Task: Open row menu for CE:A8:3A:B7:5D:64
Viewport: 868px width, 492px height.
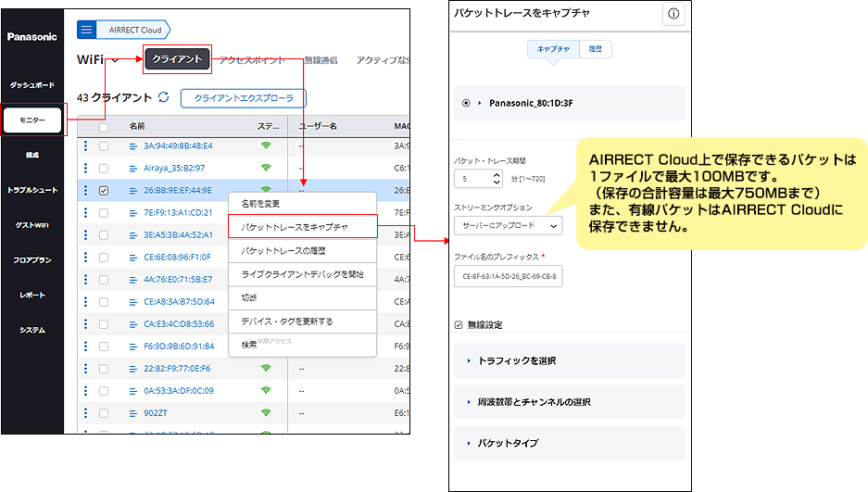Action: [x=85, y=301]
